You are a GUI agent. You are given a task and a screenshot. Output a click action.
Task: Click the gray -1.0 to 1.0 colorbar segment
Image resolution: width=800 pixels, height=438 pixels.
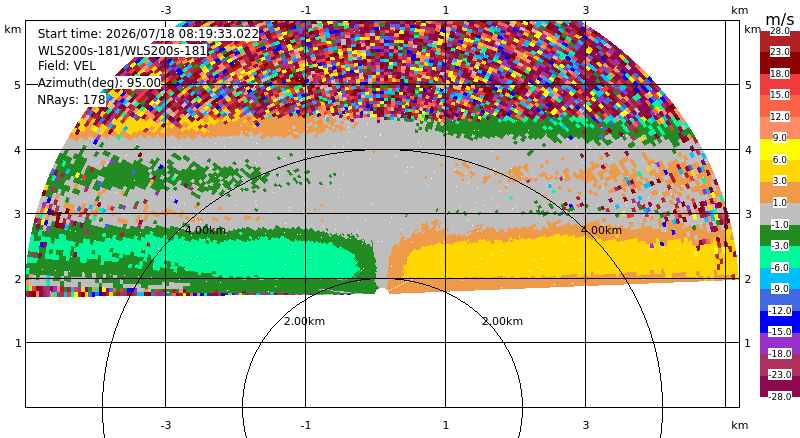pyautogui.click(x=780, y=214)
